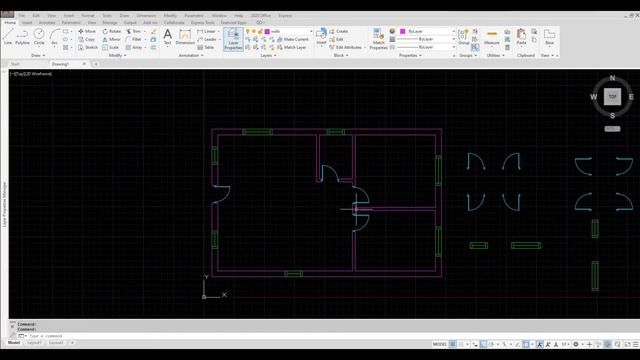This screenshot has width=640, height=360.
Task: Click TOP face of ViewCube
Action: pyautogui.click(x=612, y=97)
